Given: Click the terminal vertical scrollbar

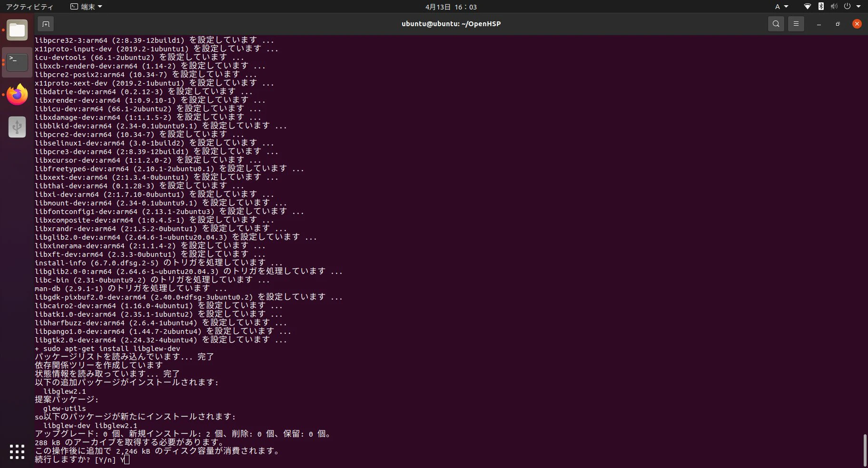Looking at the screenshot, I should click(x=865, y=450).
